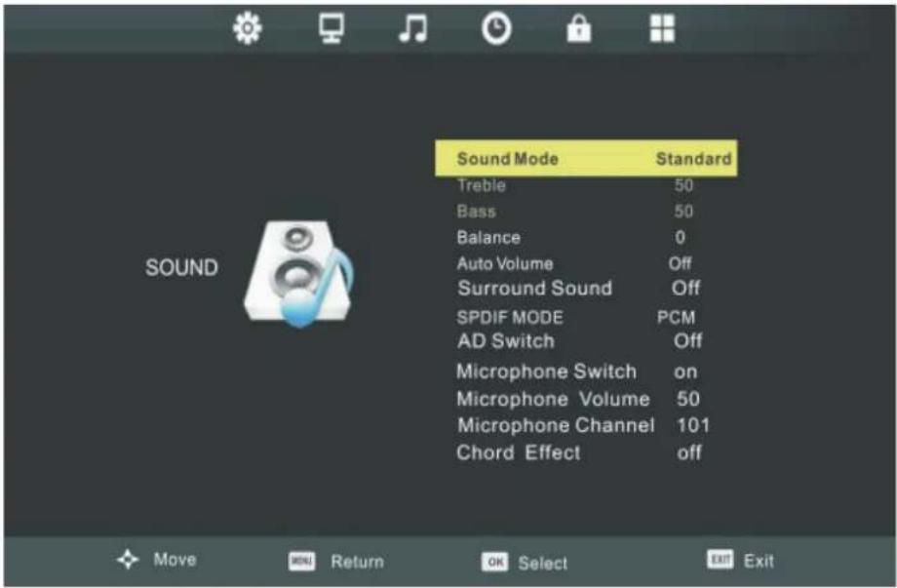Toggle the Surround Sound Off value

tap(685, 289)
